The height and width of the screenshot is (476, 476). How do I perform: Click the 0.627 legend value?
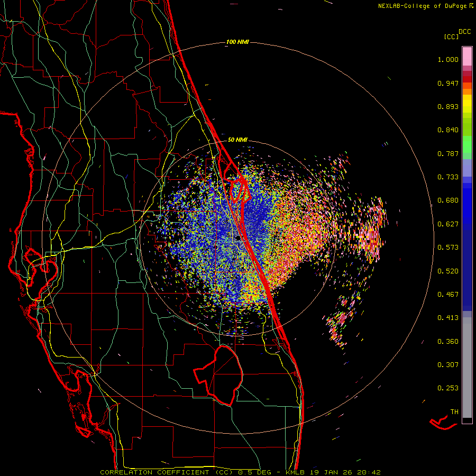point(448,224)
